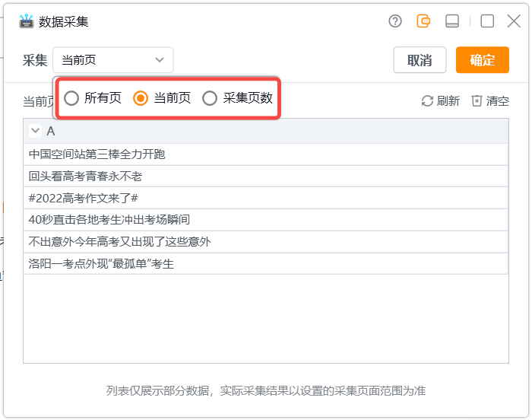Click the column A header label

(x=51, y=132)
